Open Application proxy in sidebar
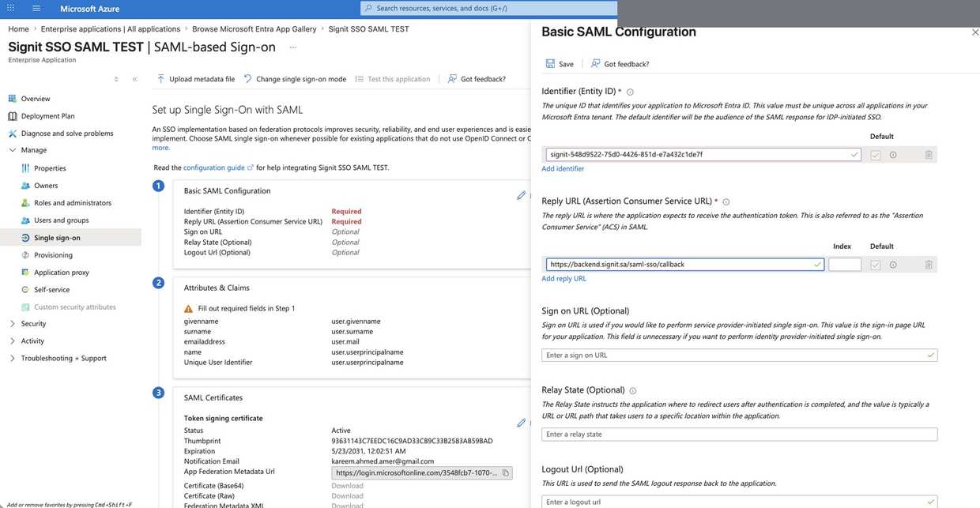The image size is (980, 508). pyautogui.click(x=62, y=273)
